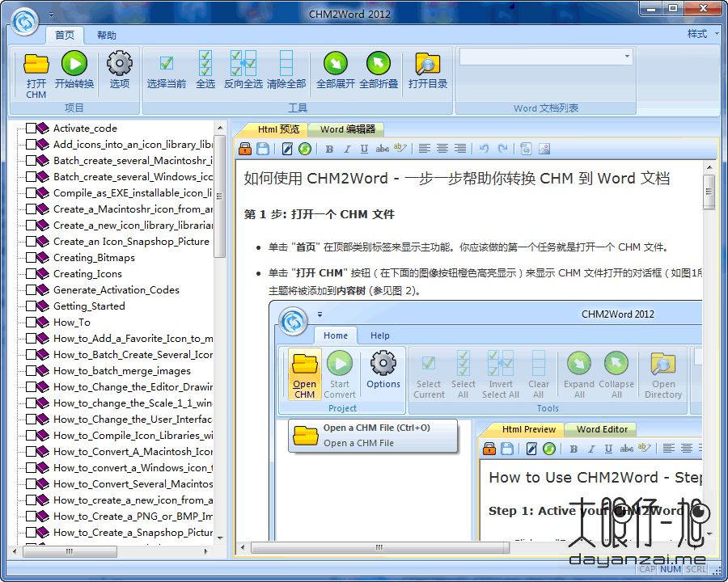This screenshot has width=728, height=582.
Task: Click the preview pane's scroll-up arrow
Action: [x=709, y=167]
